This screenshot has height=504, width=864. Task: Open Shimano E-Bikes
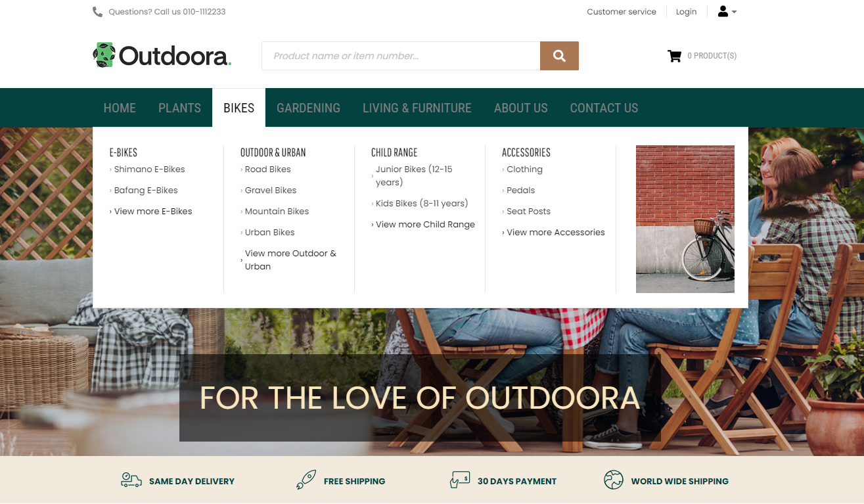pyautogui.click(x=150, y=169)
